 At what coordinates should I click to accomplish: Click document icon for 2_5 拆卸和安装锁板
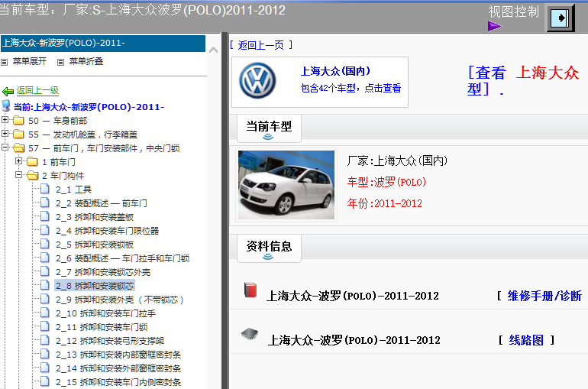coord(45,244)
